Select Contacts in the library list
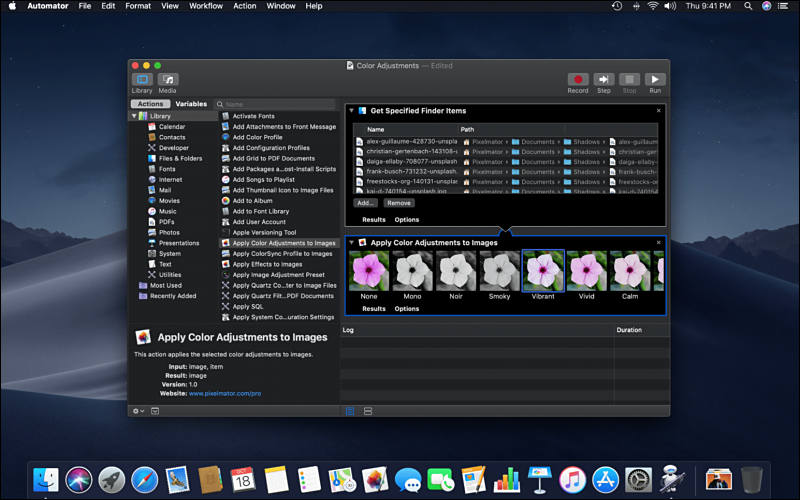The image size is (800, 500). [172, 137]
